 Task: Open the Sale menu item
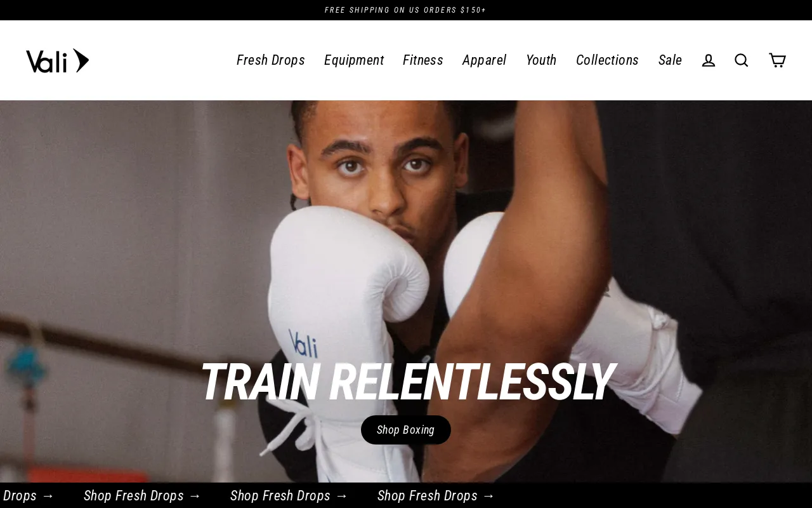(670, 60)
